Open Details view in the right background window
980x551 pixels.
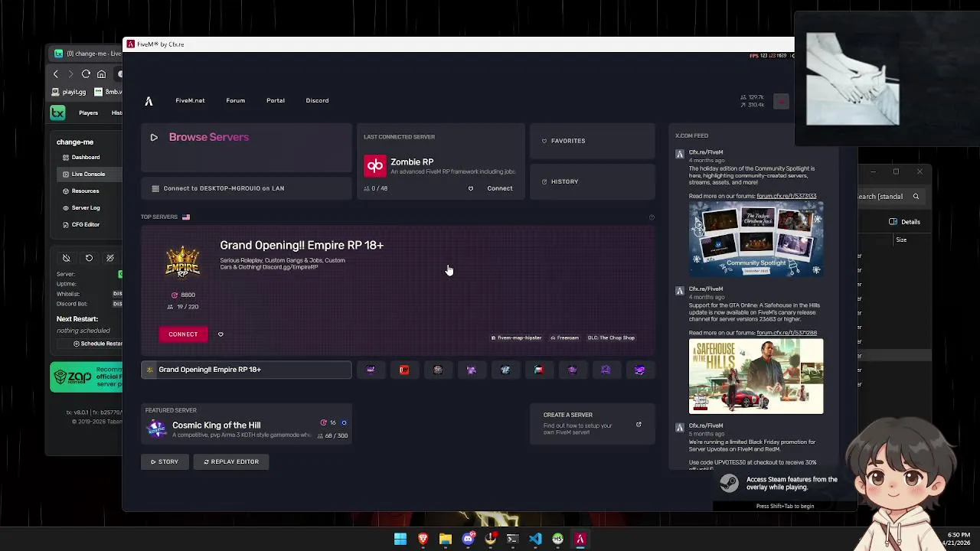pos(904,222)
